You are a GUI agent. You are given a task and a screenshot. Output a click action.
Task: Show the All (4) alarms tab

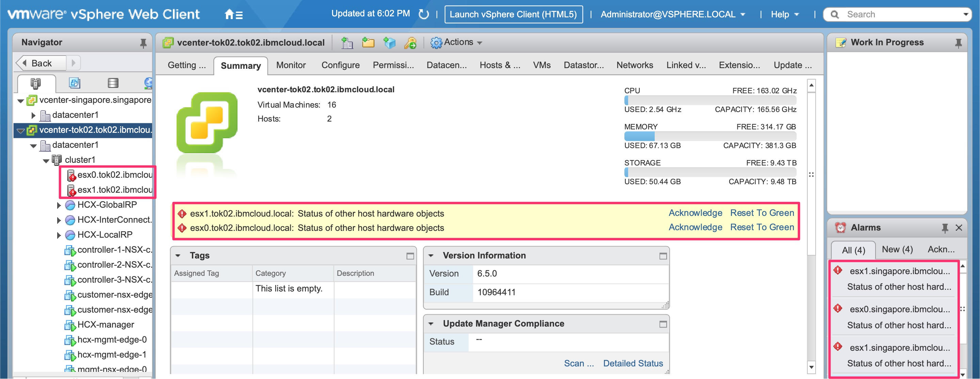tap(853, 250)
